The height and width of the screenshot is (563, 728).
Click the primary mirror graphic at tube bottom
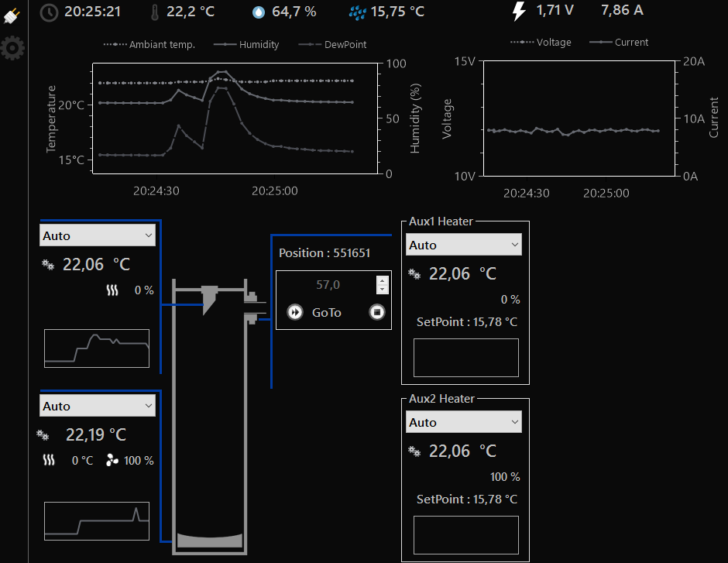(209, 541)
